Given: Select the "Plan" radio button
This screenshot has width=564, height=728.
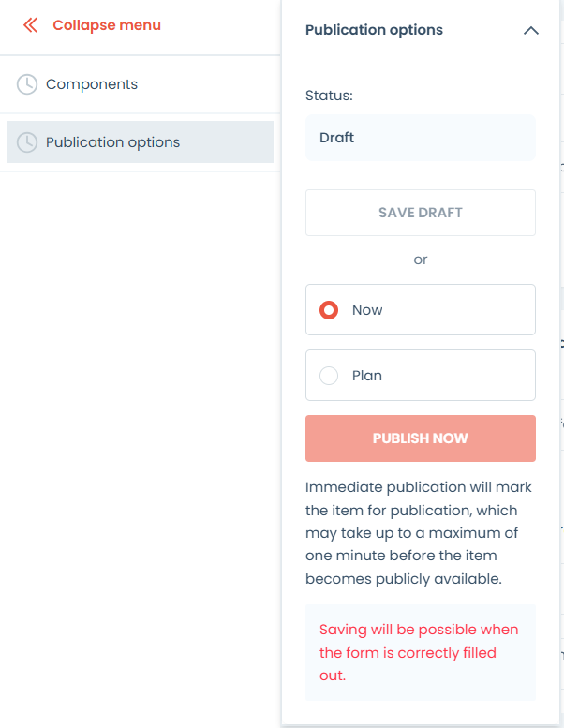Looking at the screenshot, I should click(329, 376).
